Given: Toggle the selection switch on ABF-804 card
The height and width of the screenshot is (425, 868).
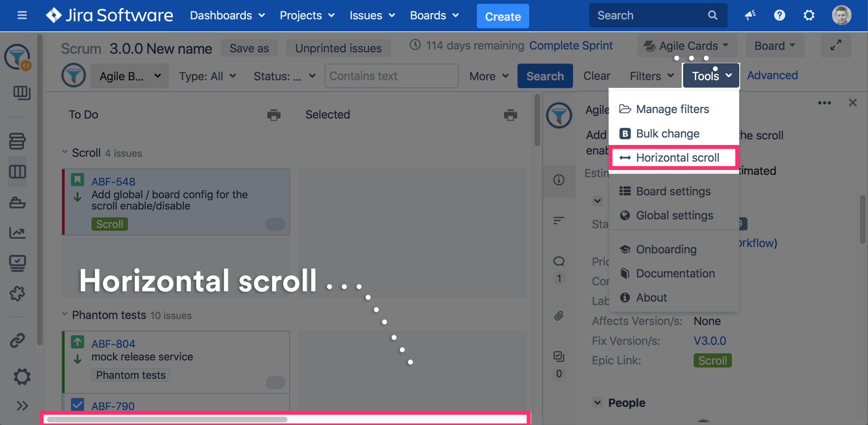Looking at the screenshot, I should point(275,382).
